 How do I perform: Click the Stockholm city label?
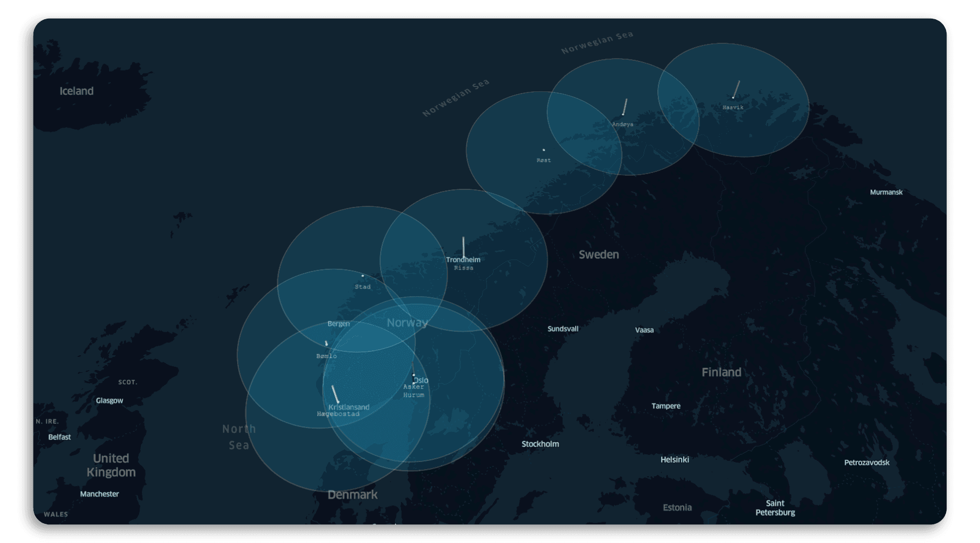tap(540, 444)
